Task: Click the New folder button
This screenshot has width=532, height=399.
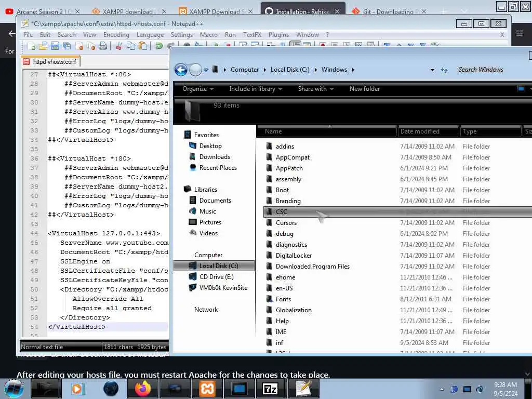Action: pyautogui.click(x=365, y=89)
